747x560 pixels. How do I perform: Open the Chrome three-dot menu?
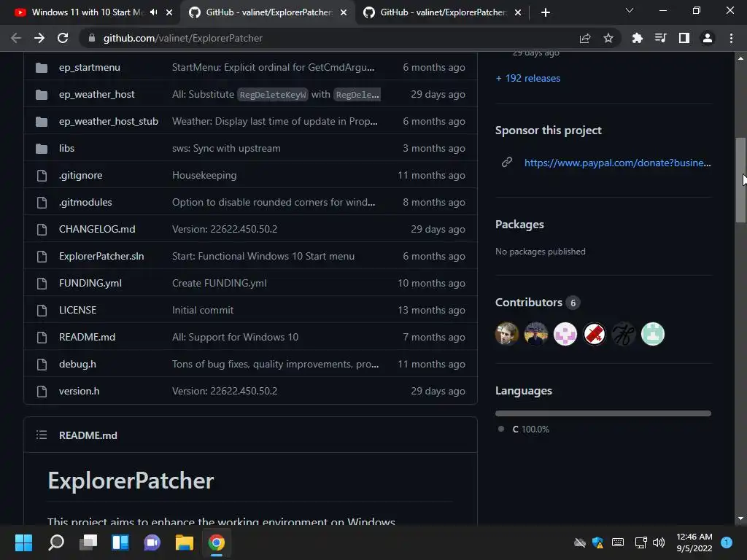point(731,38)
